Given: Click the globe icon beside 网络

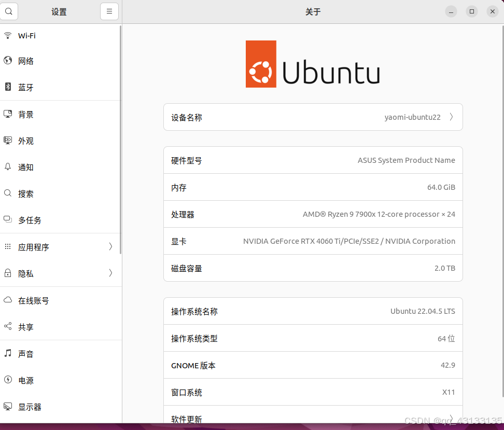Looking at the screenshot, I should point(8,61).
